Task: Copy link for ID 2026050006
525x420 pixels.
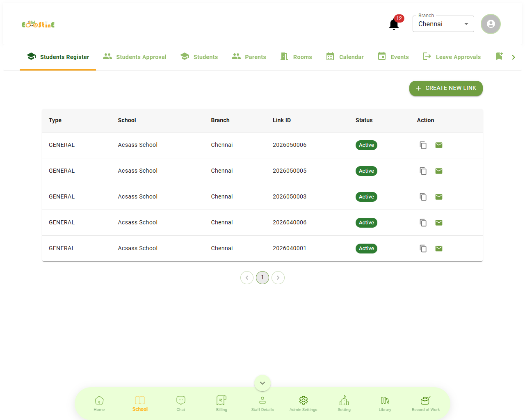Action: point(423,145)
